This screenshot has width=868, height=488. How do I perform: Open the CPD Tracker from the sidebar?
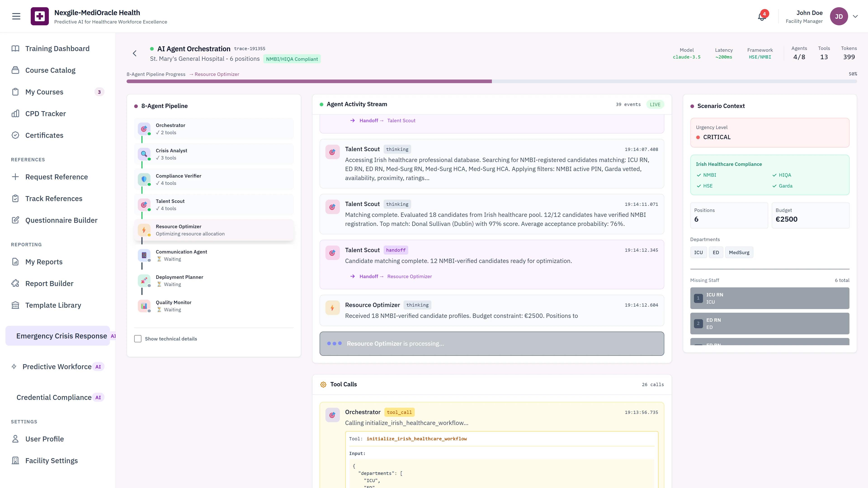coord(45,113)
